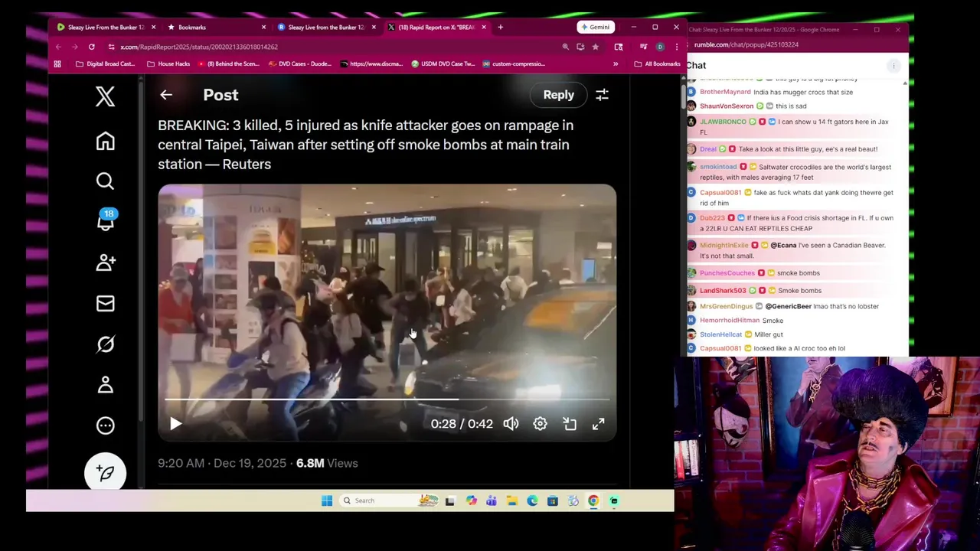Bookmark this page with the star

595,47
